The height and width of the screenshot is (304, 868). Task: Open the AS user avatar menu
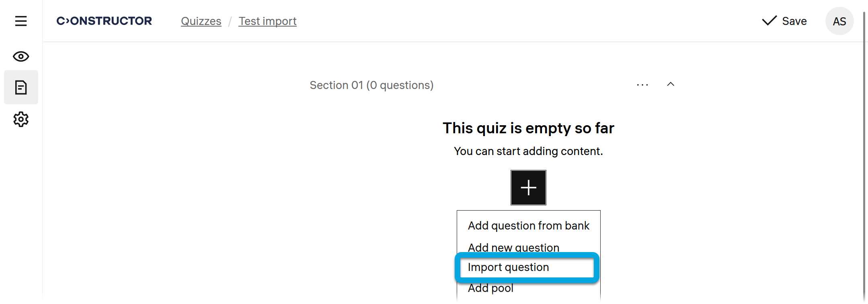click(839, 21)
